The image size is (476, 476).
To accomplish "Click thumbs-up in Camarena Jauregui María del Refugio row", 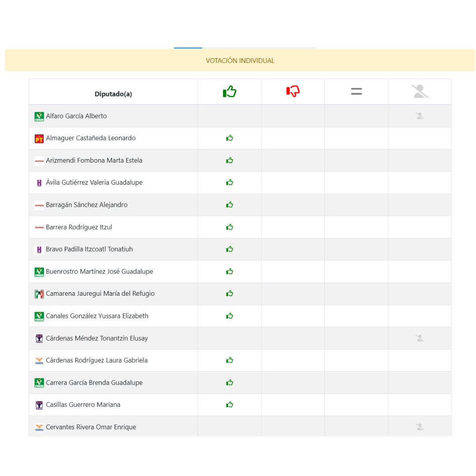I will [230, 294].
